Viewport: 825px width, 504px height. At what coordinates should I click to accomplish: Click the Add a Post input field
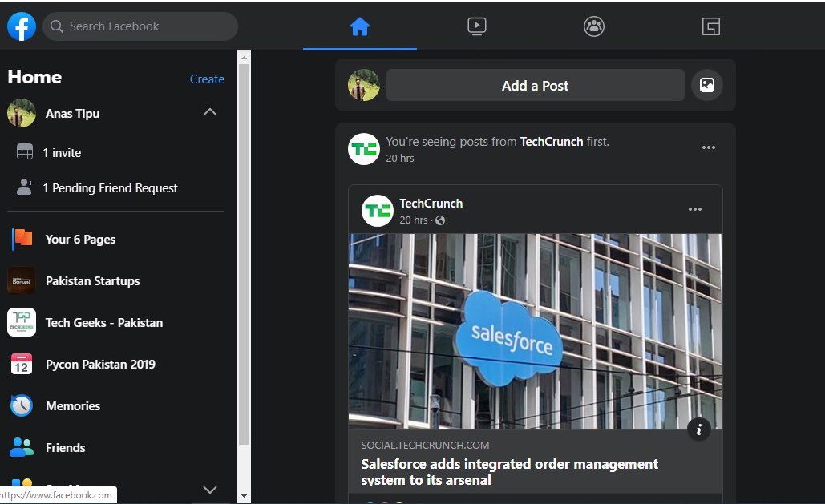[x=535, y=85]
